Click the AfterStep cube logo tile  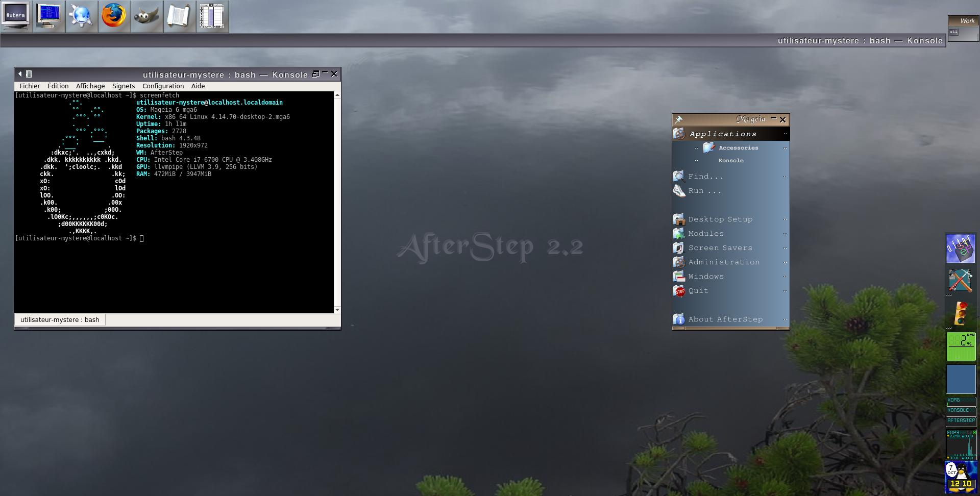click(x=961, y=249)
